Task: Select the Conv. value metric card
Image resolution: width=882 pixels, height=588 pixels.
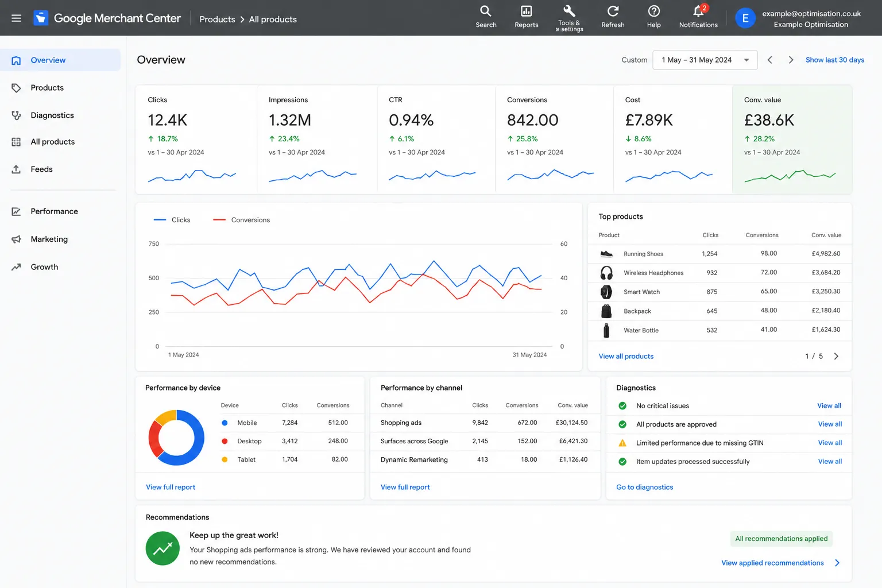Action: coord(792,140)
